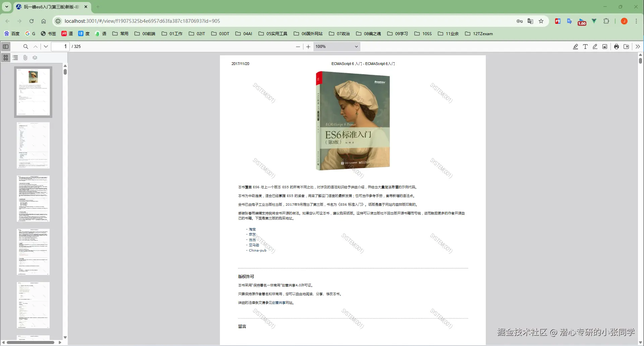Select the add image tool
The image size is (644, 346).
pyautogui.click(x=604, y=47)
